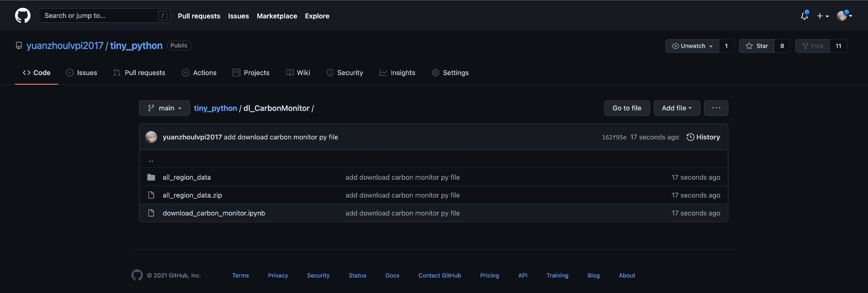The height and width of the screenshot is (293, 868).
Task: Open Marketplace in top navigation
Action: pos(277,16)
